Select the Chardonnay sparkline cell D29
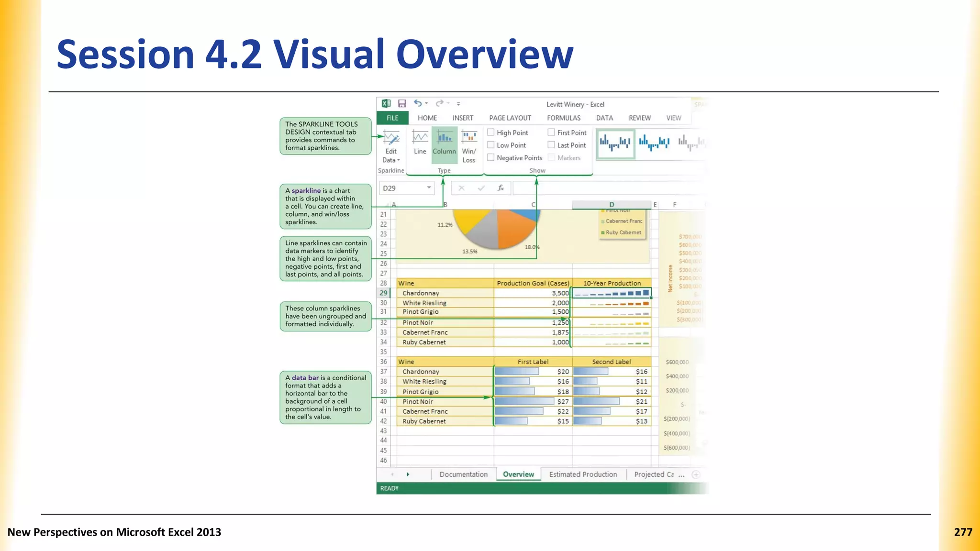980x551 pixels. click(x=612, y=293)
